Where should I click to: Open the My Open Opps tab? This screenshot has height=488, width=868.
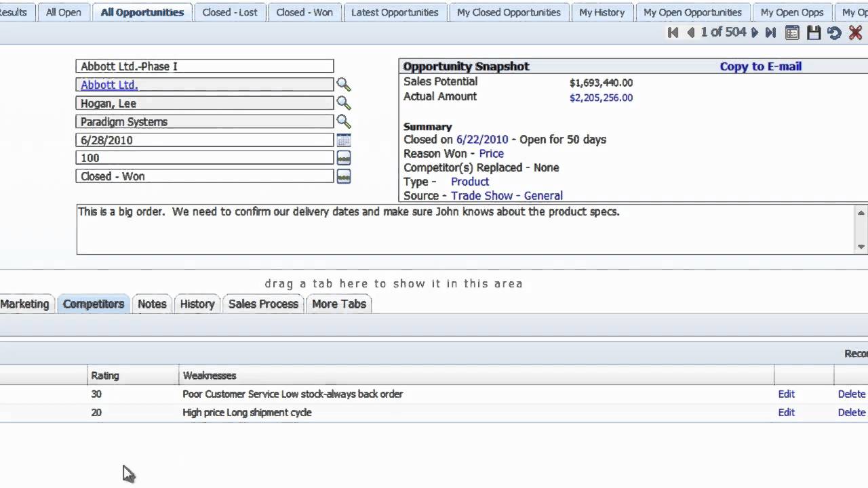coord(792,12)
